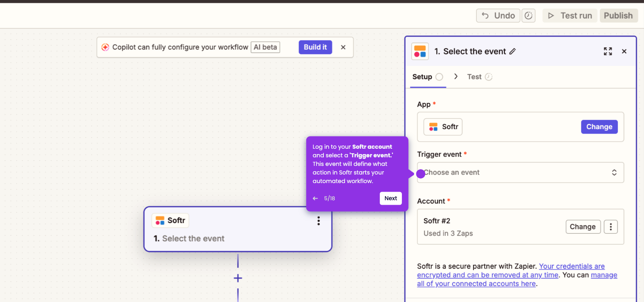The image size is (644, 302).
Task: Open the Trigger event dropdown
Action: pyautogui.click(x=520, y=172)
